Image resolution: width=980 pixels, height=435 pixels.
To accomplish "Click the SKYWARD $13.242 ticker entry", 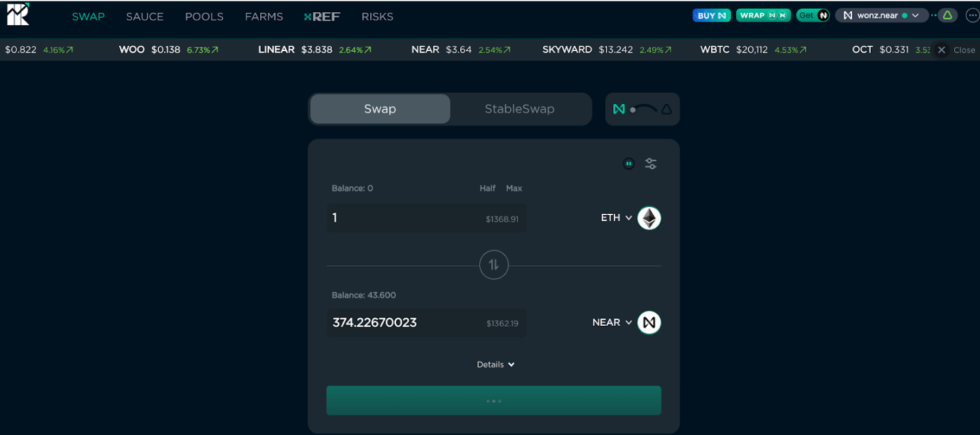I will pos(607,50).
